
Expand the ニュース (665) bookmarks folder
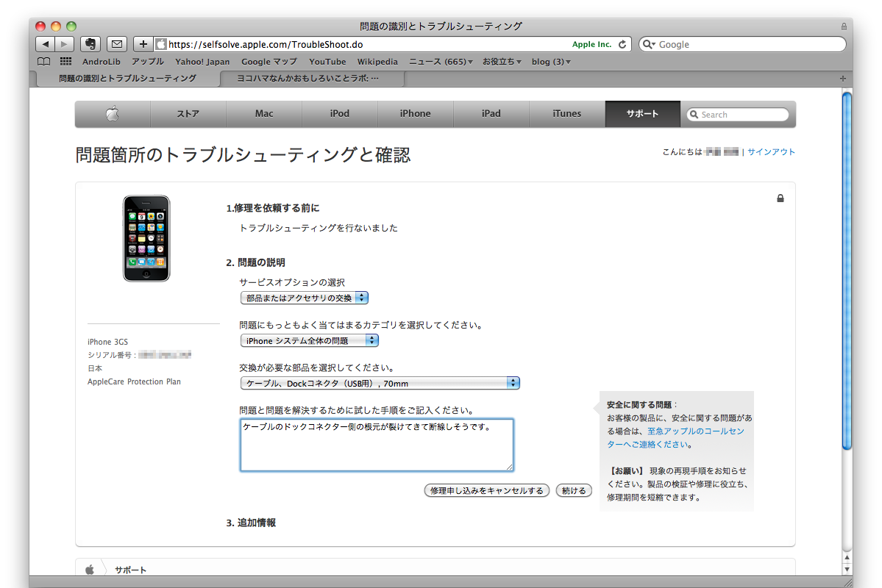[x=441, y=62]
